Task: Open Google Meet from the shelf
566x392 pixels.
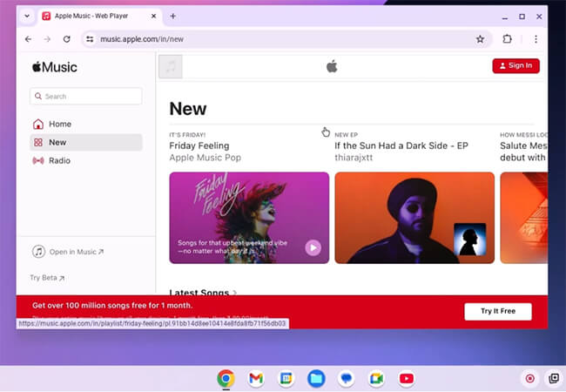Action: (376, 378)
